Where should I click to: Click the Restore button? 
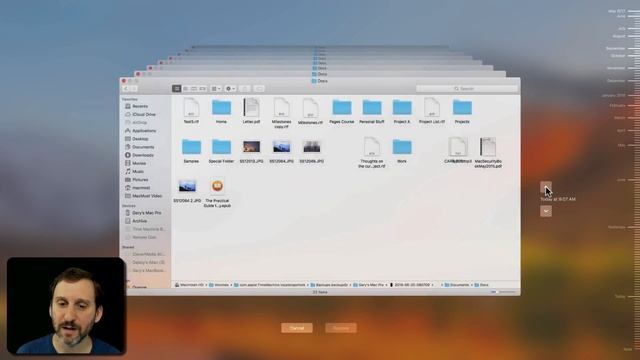[341, 328]
